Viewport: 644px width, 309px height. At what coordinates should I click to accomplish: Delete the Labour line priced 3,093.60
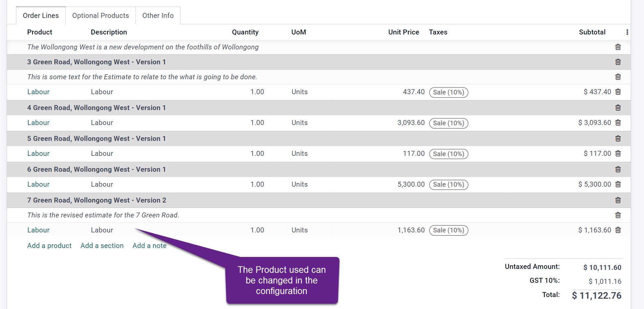tap(618, 123)
